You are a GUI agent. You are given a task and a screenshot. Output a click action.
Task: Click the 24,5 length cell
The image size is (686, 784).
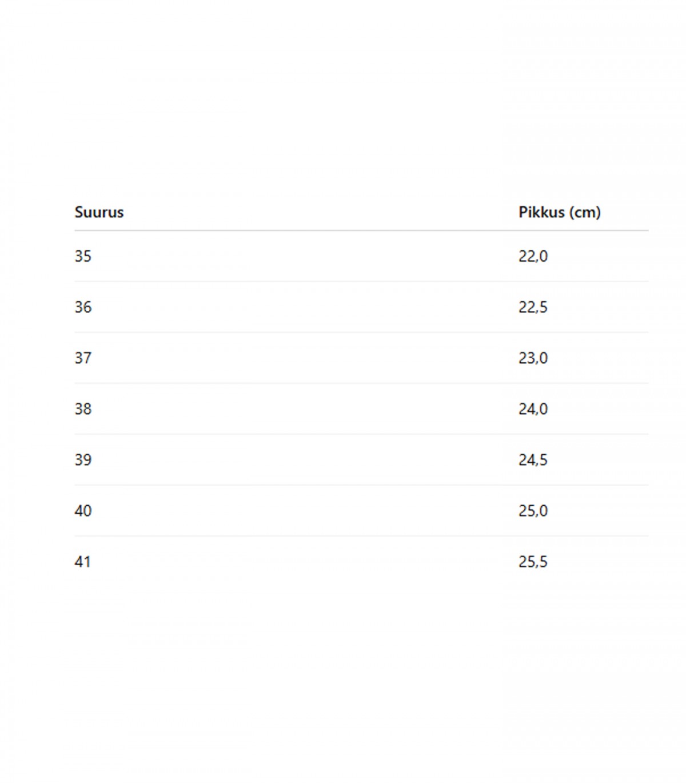(533, 459)
